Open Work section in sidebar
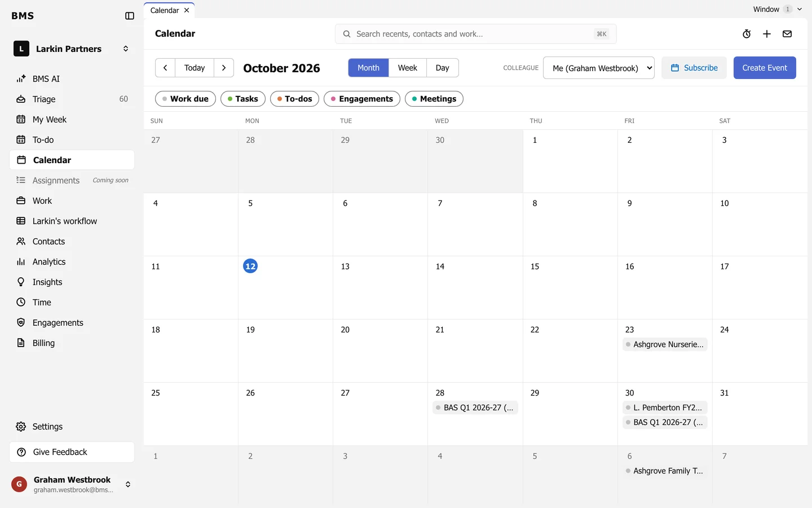The width and height of the screenshot is (812, 508). [72, 200]
